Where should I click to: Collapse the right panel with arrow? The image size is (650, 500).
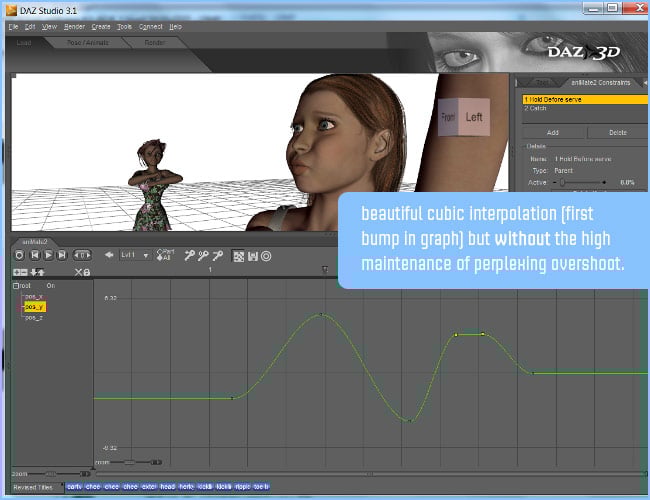click(x=645, y=83)
